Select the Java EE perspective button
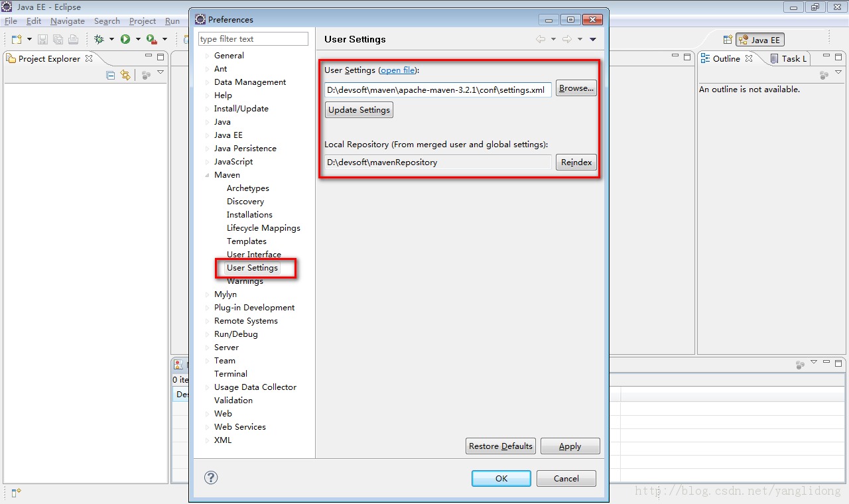849x504 pixels. (760, 40)
